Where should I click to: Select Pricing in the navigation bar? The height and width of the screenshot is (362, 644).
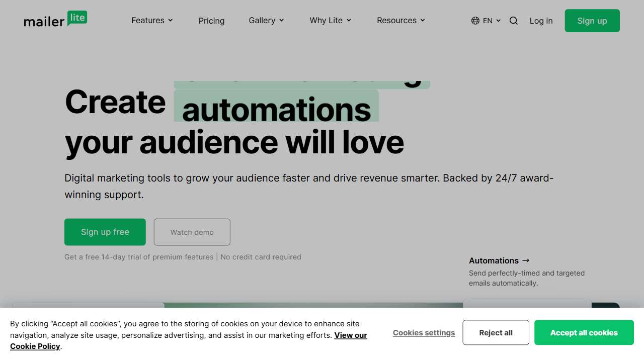(211, 21)
